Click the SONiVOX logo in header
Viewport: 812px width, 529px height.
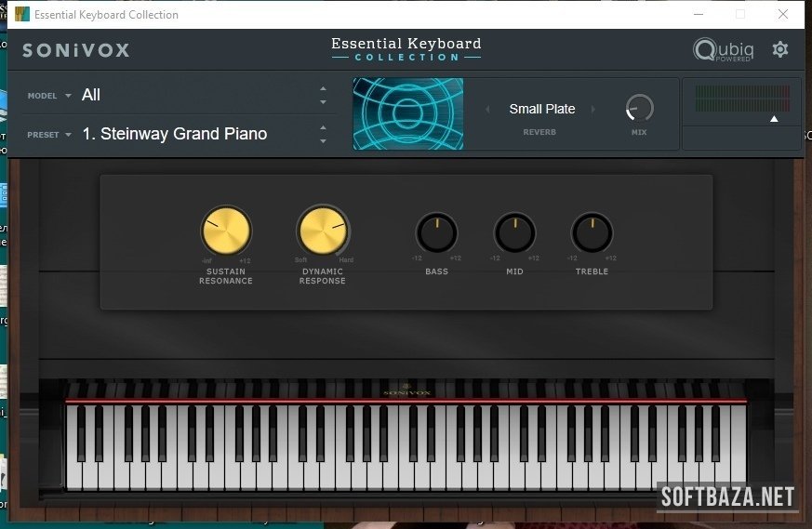click(76, 50)
